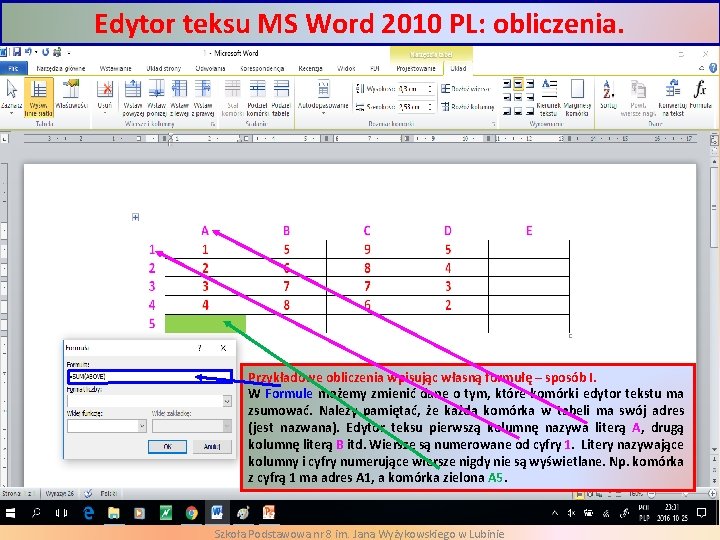720x540 pixels.
Task: Open the Usuń delete table dropdown
Action: click(105, 97)
